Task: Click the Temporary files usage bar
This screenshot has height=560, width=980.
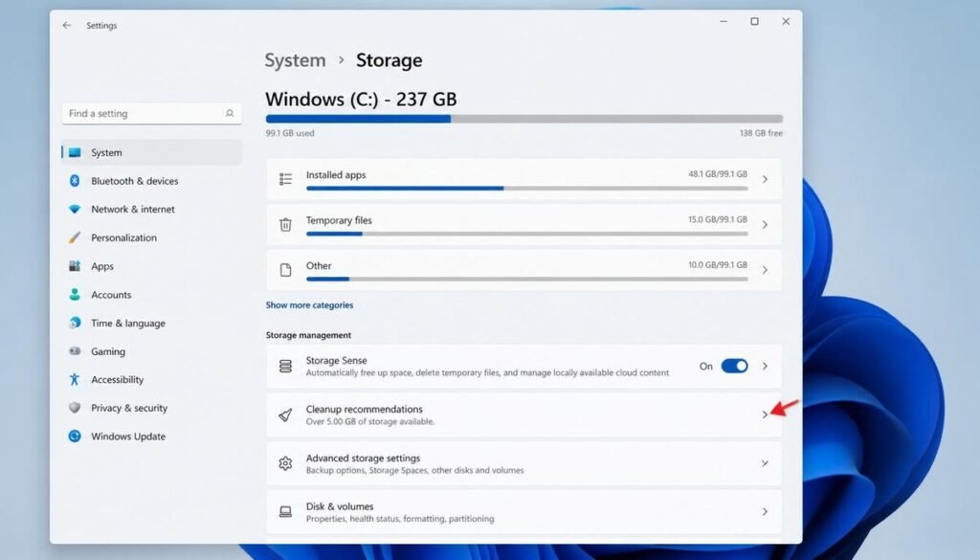Action: click(x=527, y=234)
